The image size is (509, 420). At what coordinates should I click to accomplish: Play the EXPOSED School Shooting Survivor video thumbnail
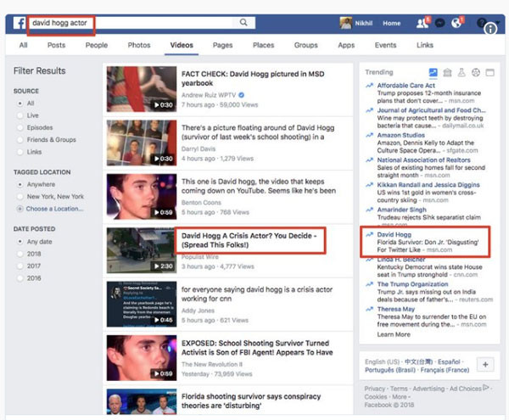point(142,358)
